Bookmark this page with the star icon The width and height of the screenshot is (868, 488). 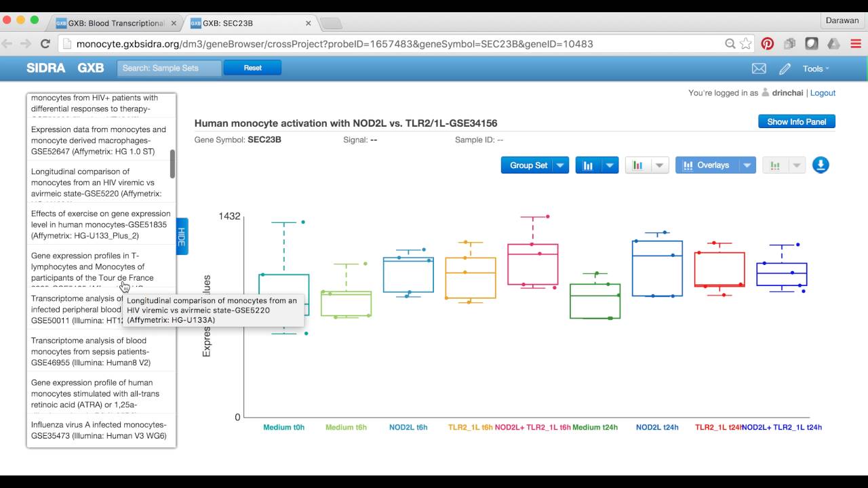pyautogui.click(x=746, y=43)
